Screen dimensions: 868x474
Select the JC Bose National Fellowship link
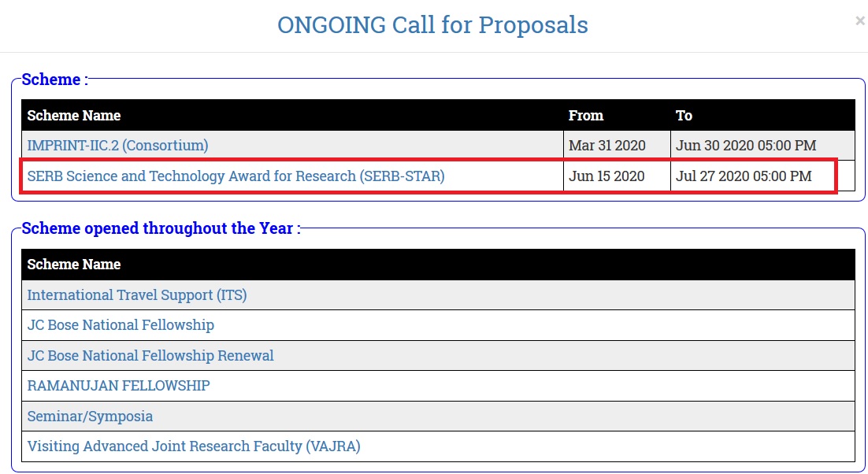[x=121, y=324]
